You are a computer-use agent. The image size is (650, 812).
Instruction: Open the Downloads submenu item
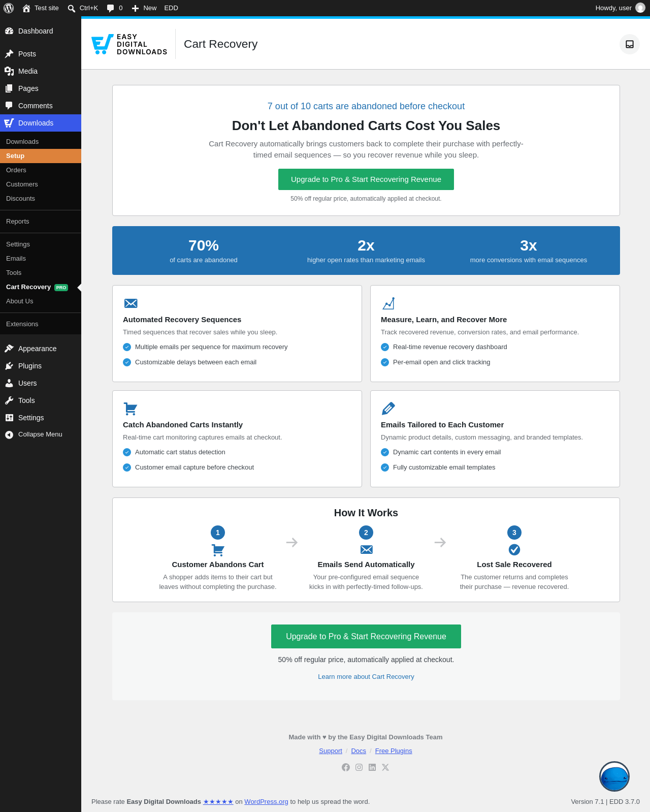[41, 142]
